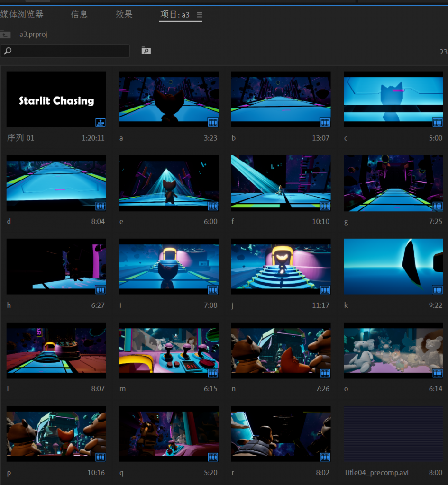Click the 8:04 duration of clip d
The height and width of the screenshot is (485, 448).
coord(98,222)
